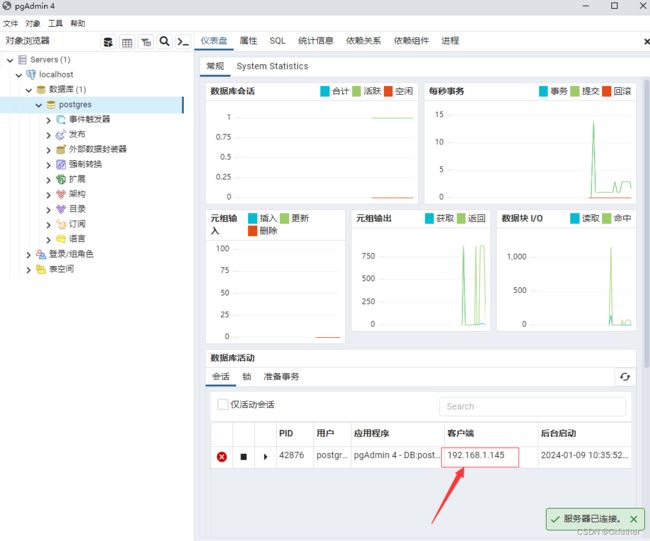Expand the foreign data wrappers node
Viewport: 650px width, 541px height.
coord(49,150)
